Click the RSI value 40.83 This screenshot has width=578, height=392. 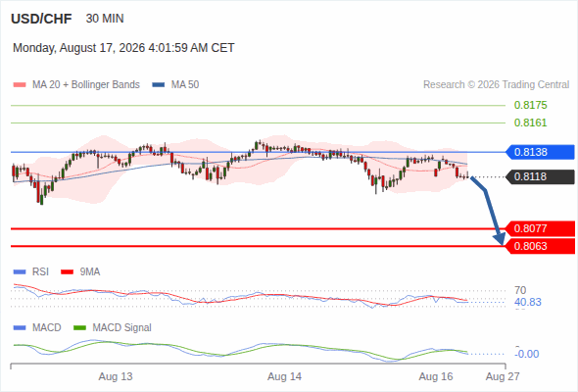pyautogui.click(x=528, y=303)
